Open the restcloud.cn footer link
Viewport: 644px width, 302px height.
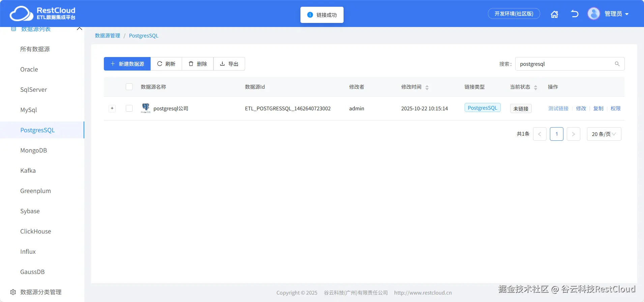click(x=423, y=293)
